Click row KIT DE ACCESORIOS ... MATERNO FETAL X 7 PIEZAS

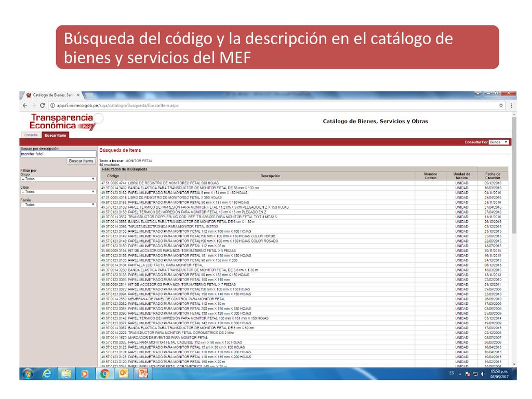(304, 284)
